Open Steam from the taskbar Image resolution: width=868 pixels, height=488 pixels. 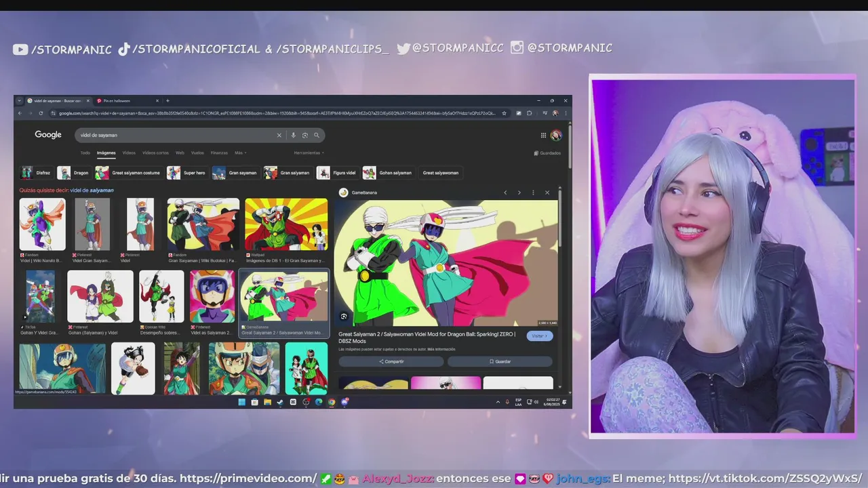[x=280, y=402]
